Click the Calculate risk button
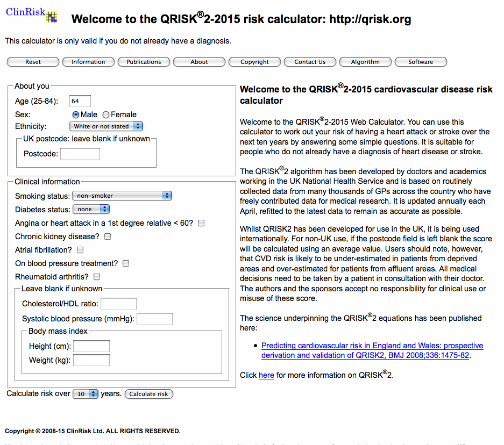 click(x=149, y=394)
